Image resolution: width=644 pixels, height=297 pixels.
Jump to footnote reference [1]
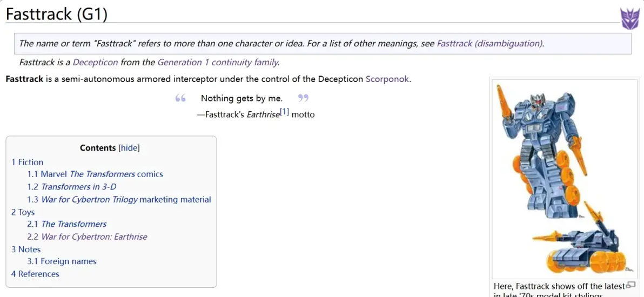pos(285,112)
